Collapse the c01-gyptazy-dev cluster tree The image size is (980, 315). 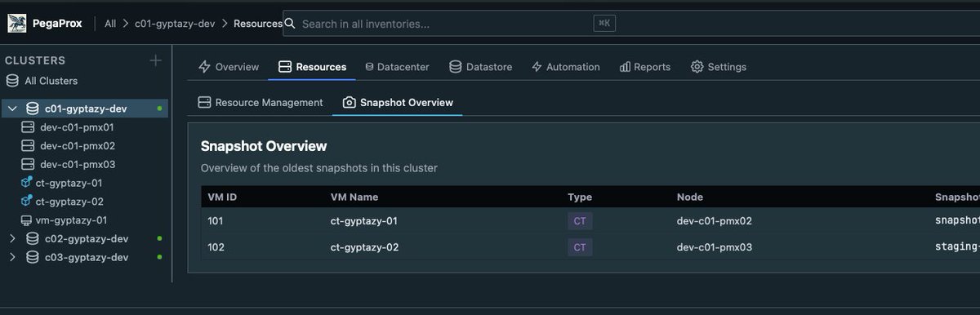[12, 109]
